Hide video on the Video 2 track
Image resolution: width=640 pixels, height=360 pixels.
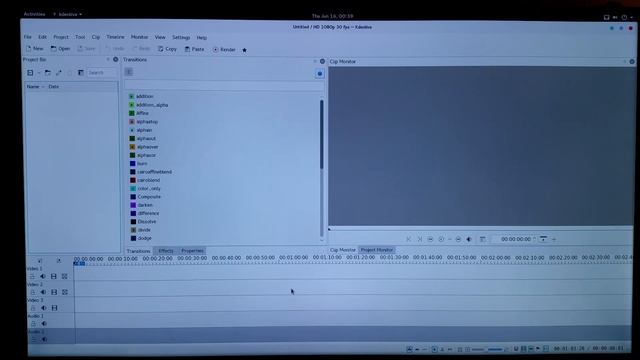click(x=54, y=292)
